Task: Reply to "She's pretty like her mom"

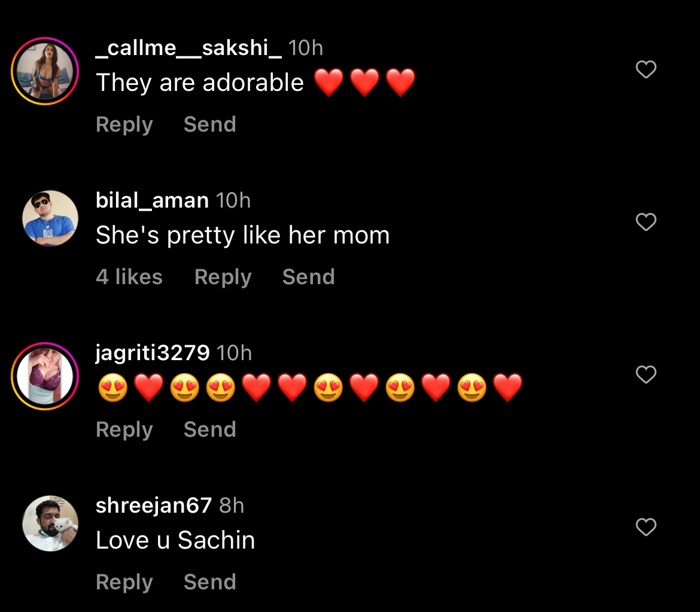Action: [223, 277]
